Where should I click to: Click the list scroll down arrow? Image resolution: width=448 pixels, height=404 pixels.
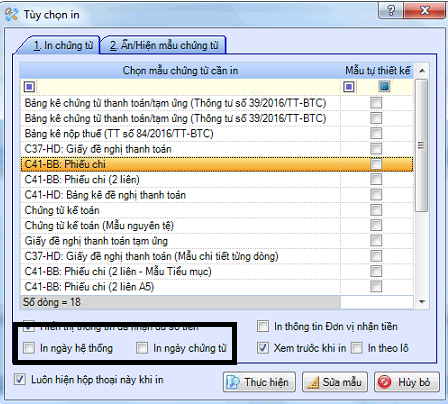(x=422, y=302)
